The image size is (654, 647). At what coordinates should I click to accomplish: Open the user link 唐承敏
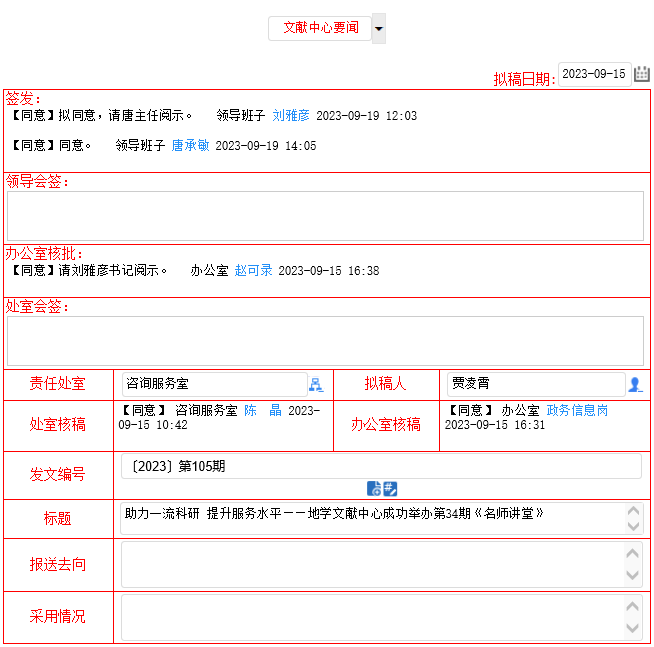[190, 146]
